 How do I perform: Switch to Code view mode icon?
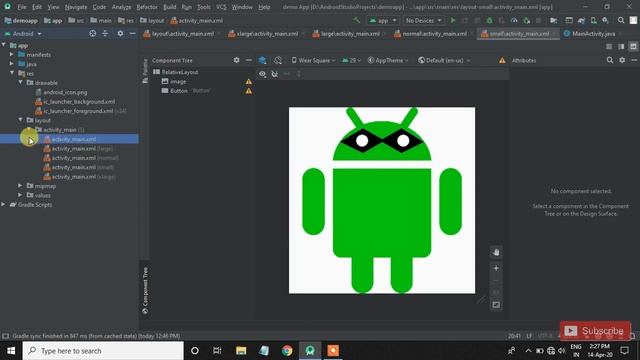[609, 47]
